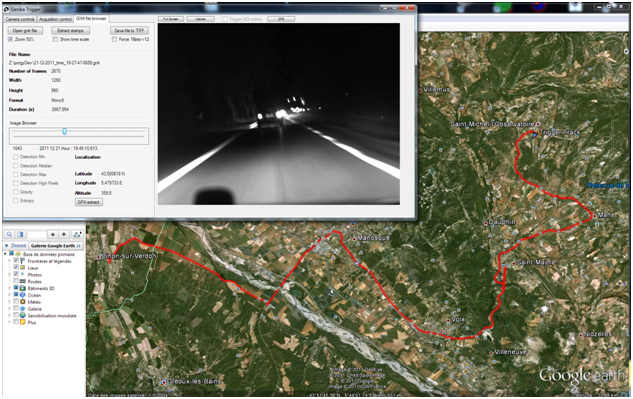Viewport: 633px width, 399px height.
Task: Click the Villeneuve place marker on the map
Action: pyautogui.click(x=491, y=353)
